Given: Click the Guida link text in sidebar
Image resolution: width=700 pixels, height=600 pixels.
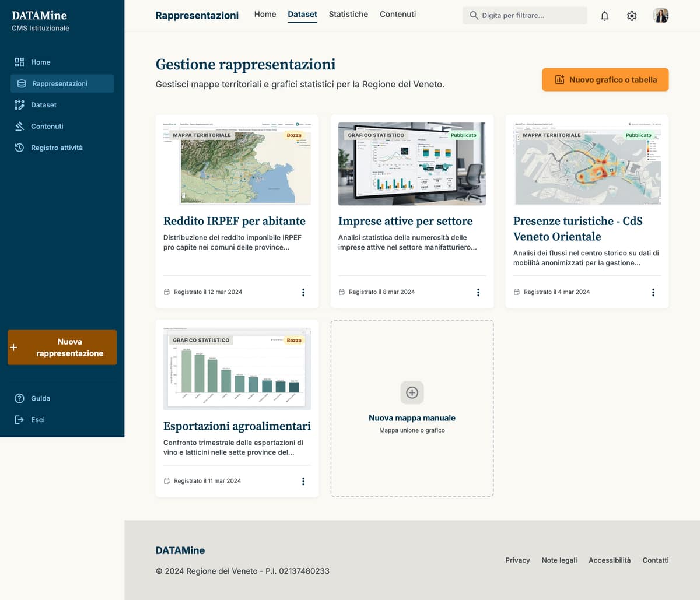Looking at the screenshot, I should pos(40,398).
